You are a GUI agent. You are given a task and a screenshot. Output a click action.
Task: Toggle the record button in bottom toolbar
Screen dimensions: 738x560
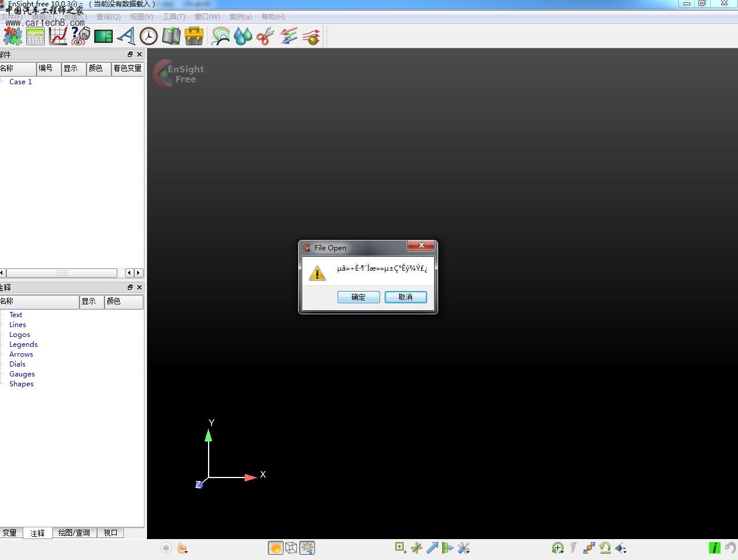click(x=166, y=548)
